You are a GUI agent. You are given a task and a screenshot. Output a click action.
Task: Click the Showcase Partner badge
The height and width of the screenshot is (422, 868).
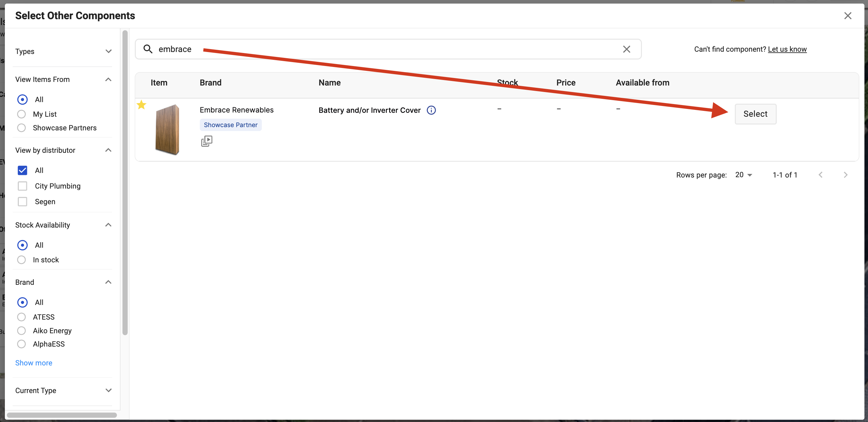click(230, 125)
